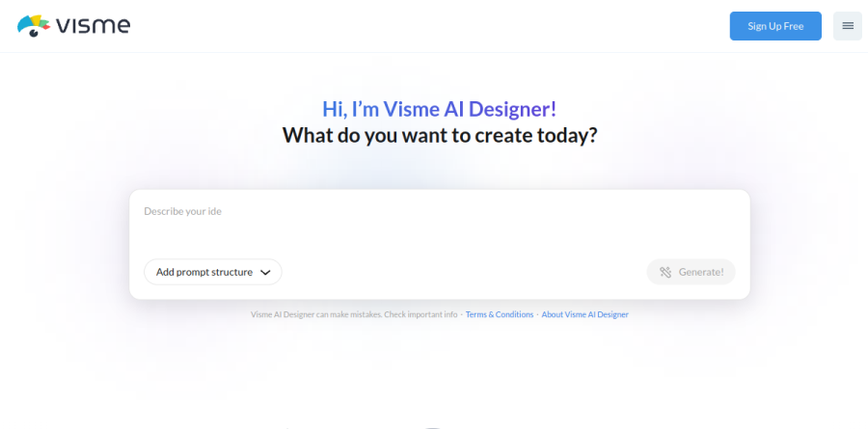Open the Terms & Conditions link
This screenshot has height=429, width=868.
(500, 314)
